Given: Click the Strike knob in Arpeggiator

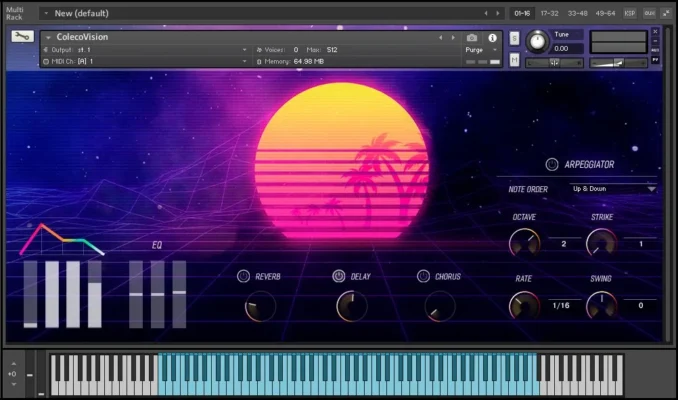Looking at the screenshot, I should (x=601, y=243).
